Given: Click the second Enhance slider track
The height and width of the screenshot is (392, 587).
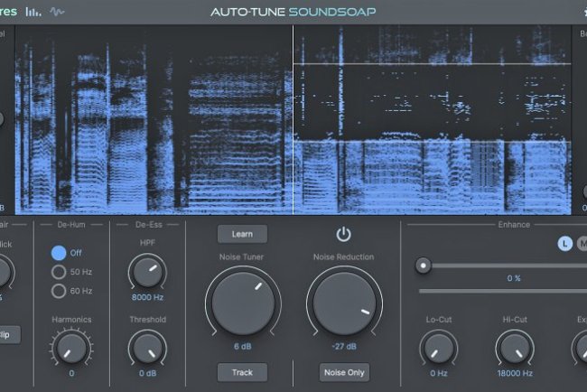Looking at the screenshot, I should coord(503,291).
